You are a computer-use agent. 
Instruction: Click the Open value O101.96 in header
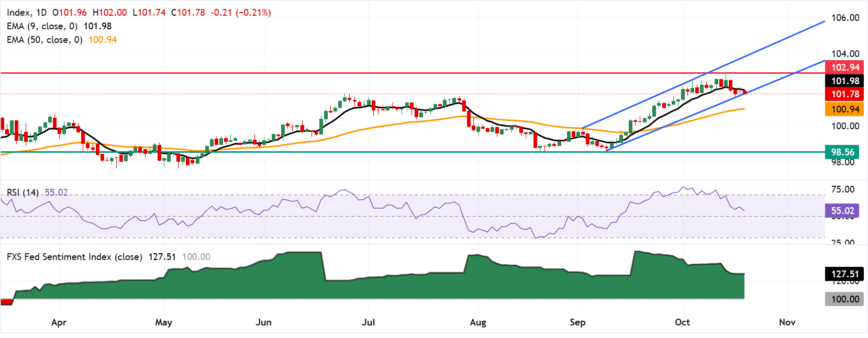click(70, 13)
